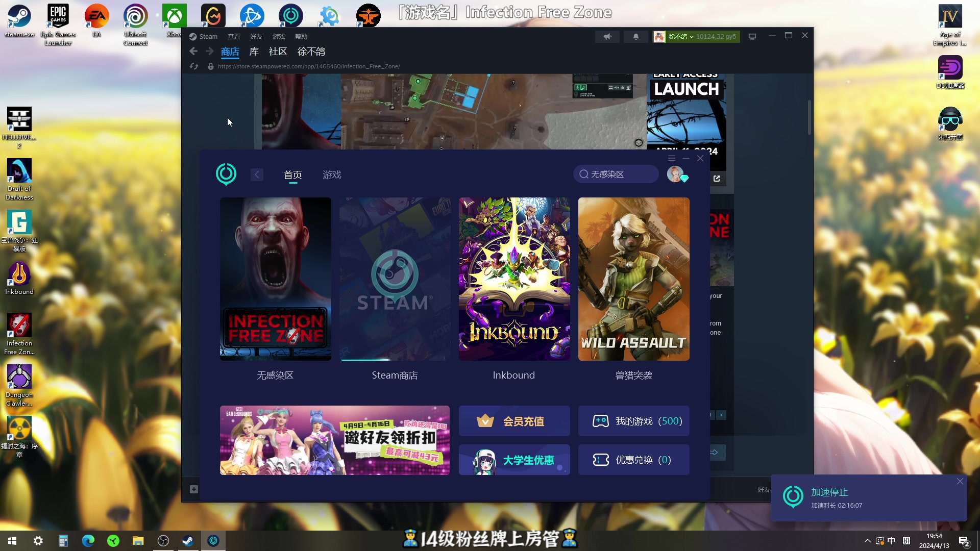Viewport: 980px width, 551px height.
Task: Select the Infection Free Zone game card
Action: pyautogui.click(x=276, y=279)
